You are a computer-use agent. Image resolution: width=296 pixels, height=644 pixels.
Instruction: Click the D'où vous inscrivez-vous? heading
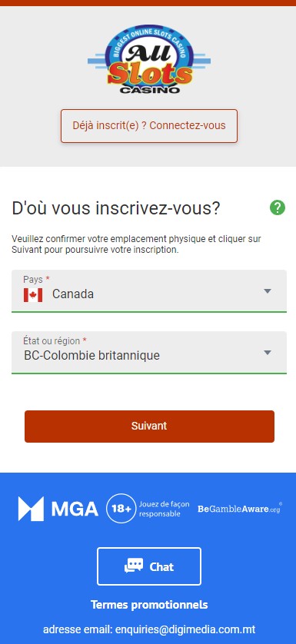[116, 208]
